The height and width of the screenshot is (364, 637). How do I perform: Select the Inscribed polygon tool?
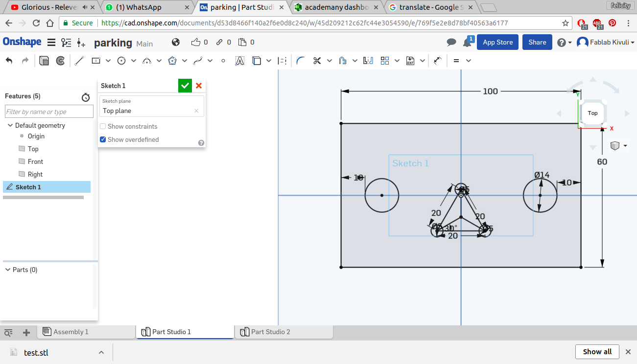point(172,61)
